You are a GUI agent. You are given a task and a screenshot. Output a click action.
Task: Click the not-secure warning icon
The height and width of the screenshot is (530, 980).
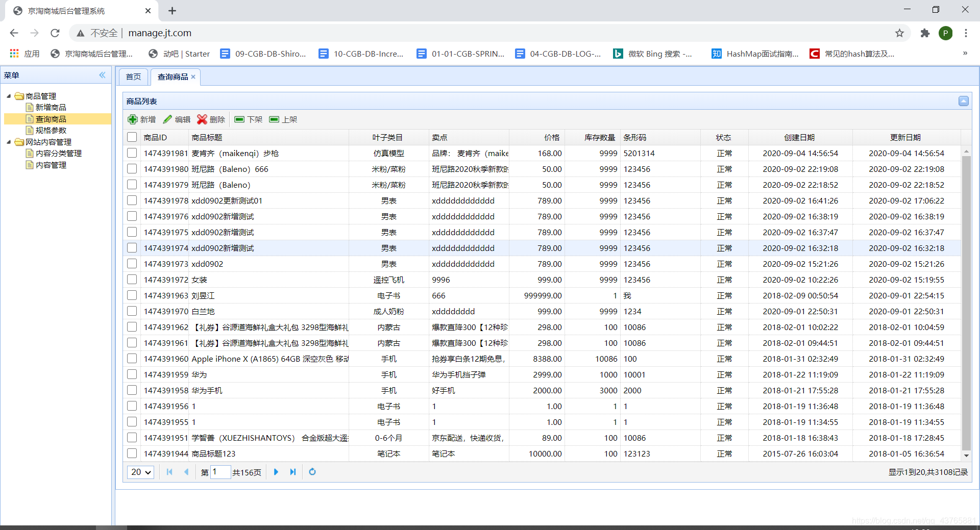(x=81, y=33)
